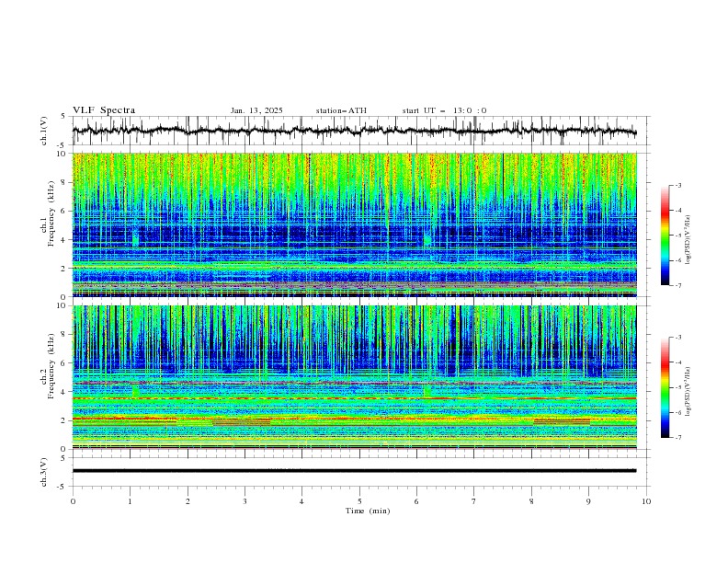Select the "start UT = 13:0 :0" text
Viewport: 728px width, 563px height.
(444, 110)
